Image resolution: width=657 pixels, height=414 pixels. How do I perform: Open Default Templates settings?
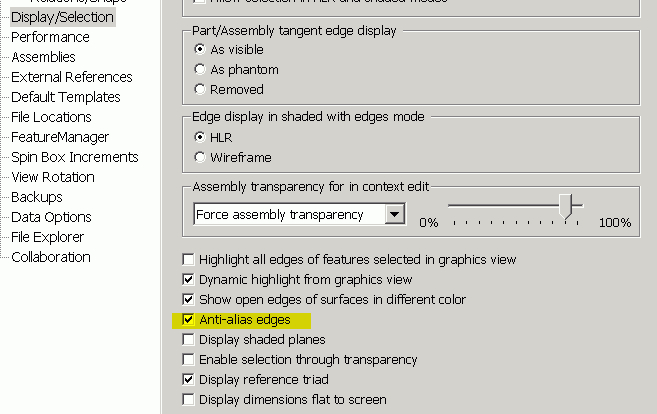coord(66,97)
